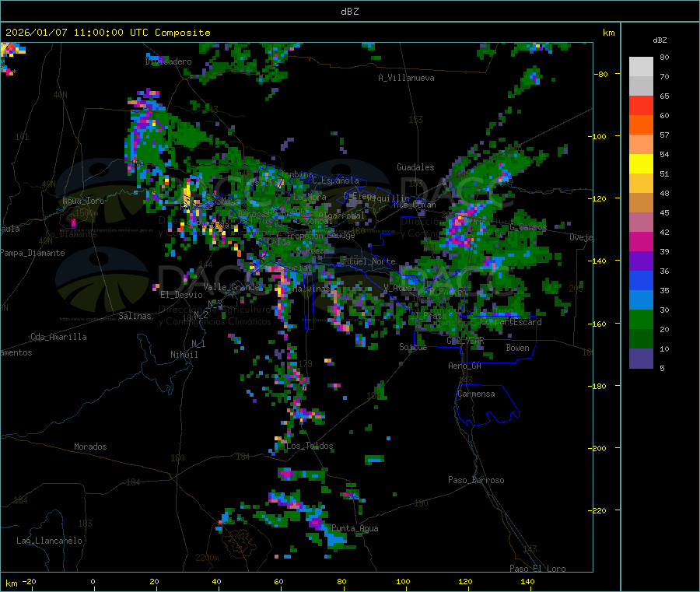The height and width of the screenshot is (592, 700).
Task: Click the Morados location label
Action: 91,447
